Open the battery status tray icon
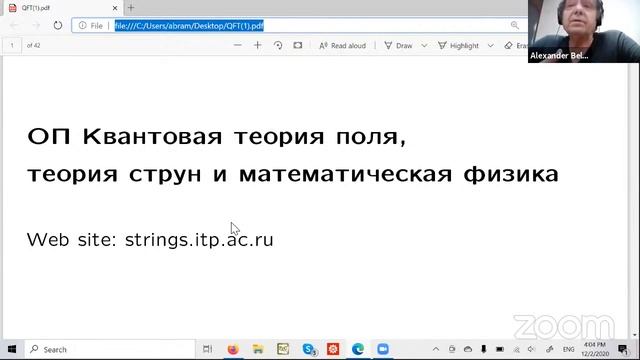 click(500, 349)
